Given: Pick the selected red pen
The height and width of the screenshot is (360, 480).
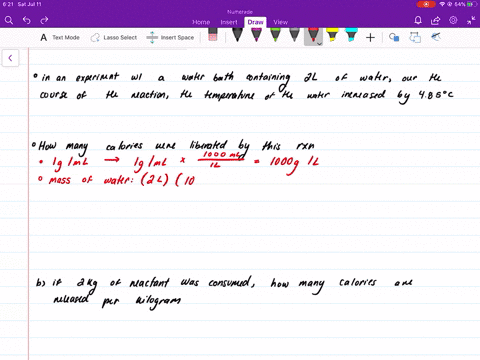Looking at the screenshot, I should (x=313, y=35).
